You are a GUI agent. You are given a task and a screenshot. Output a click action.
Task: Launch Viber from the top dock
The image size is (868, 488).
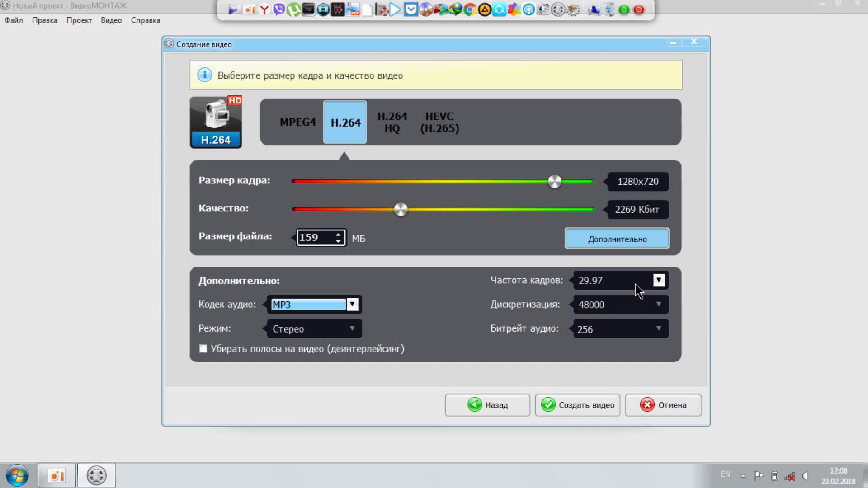point(278,9)
